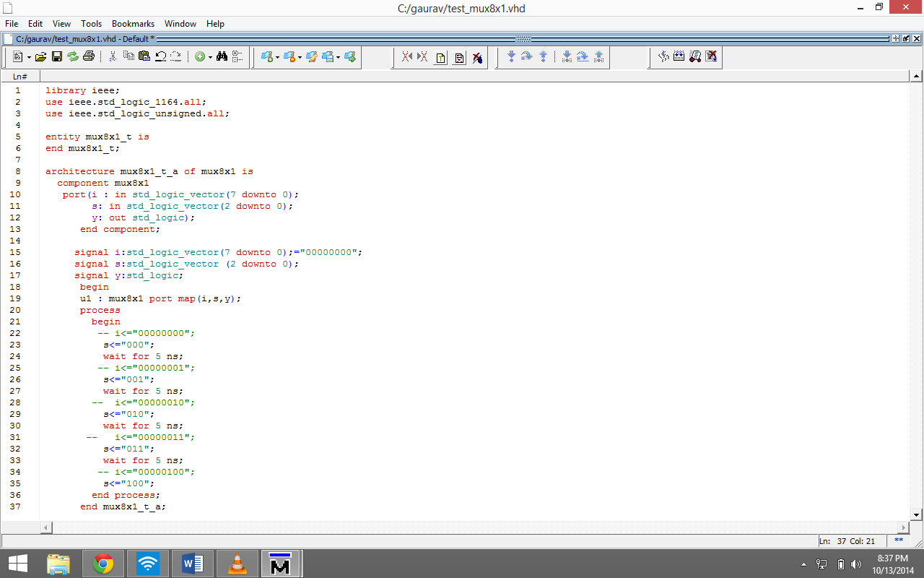The image size is (924, 578).
Task: Click the Undo arrow icon
Action: [160, 56]
